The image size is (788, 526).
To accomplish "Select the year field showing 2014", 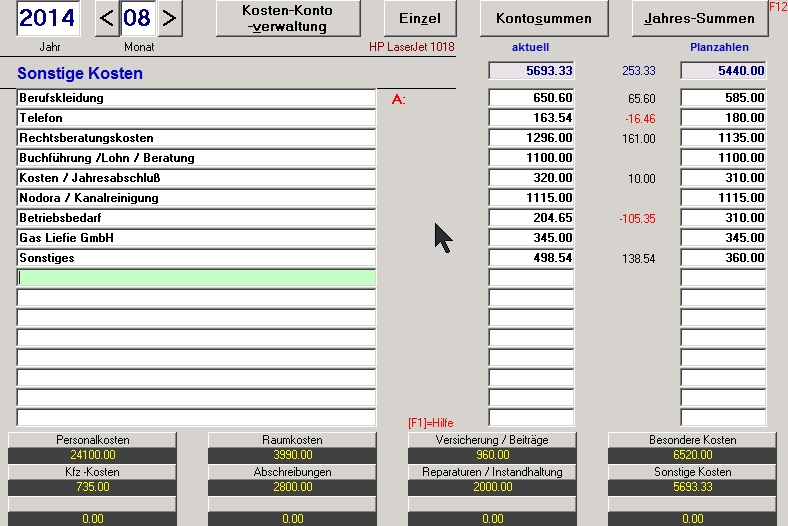I will tap(48, 18).
